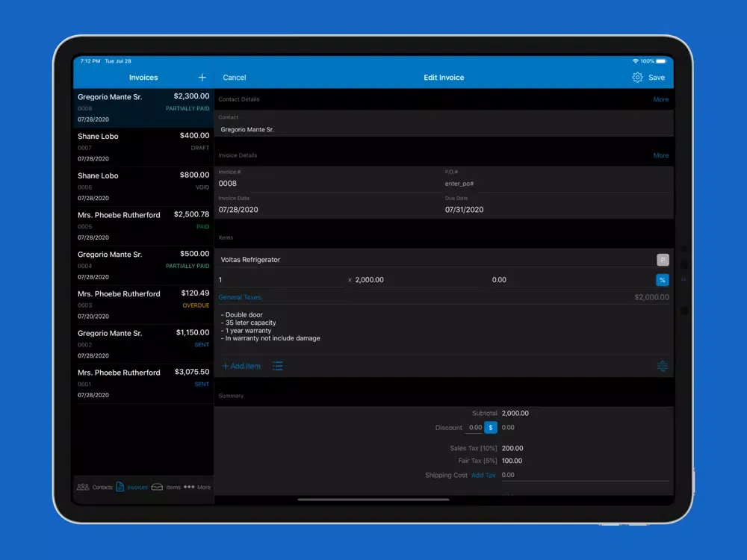This screenshot has height=560, width=747.
Task: Edit shipping cost value 0.00
Action: [x=585, y=475]
